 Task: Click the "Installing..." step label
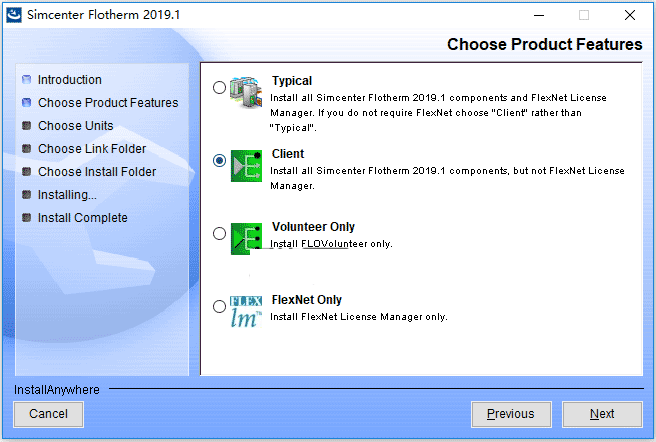pos(67,195)
